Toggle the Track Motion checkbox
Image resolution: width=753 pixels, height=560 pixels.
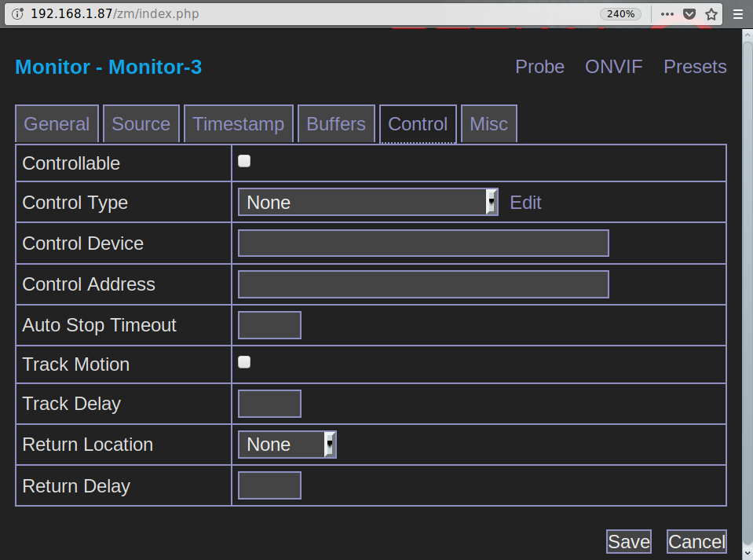tap(244, 362)
